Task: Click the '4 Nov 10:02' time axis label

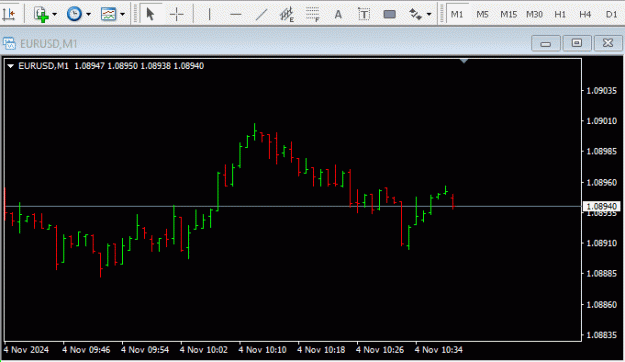Action: pyautogui.click(x=204, y=350)
